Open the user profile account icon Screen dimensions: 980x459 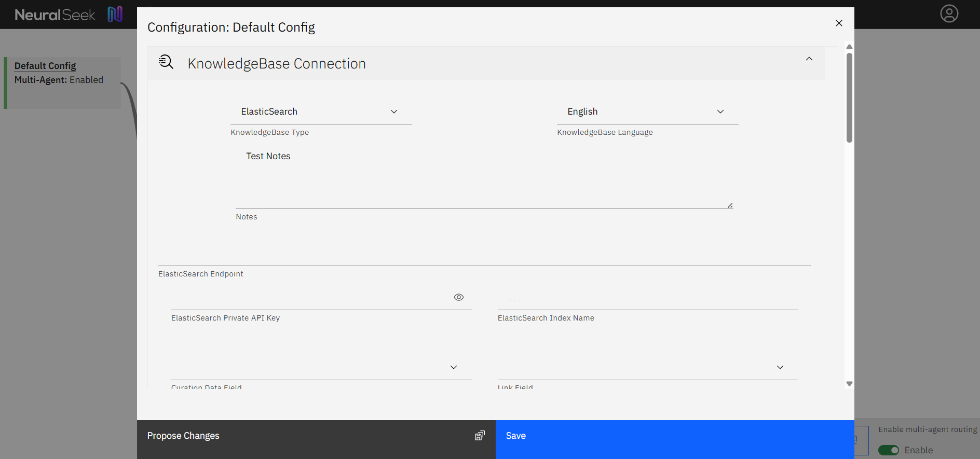click(949, 13)
